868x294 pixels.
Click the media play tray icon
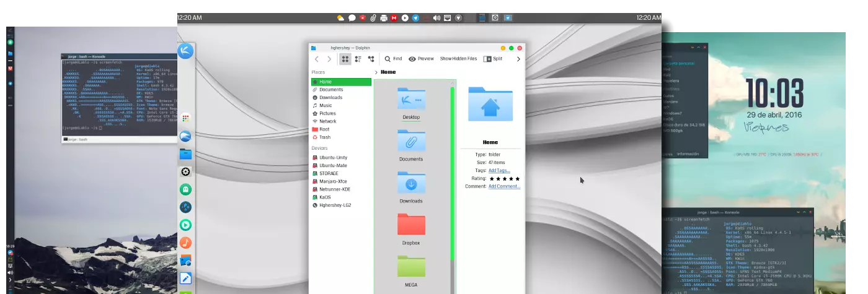click(405, 18)
